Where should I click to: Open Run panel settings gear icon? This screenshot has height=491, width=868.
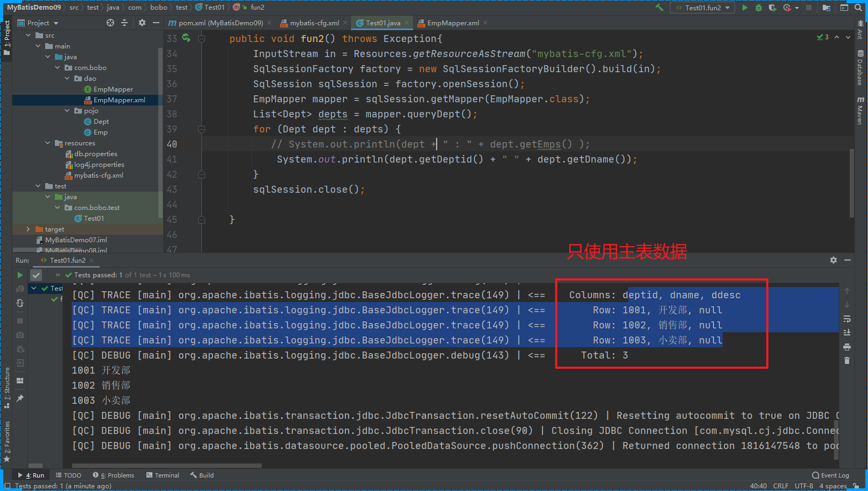pos(834,260)
